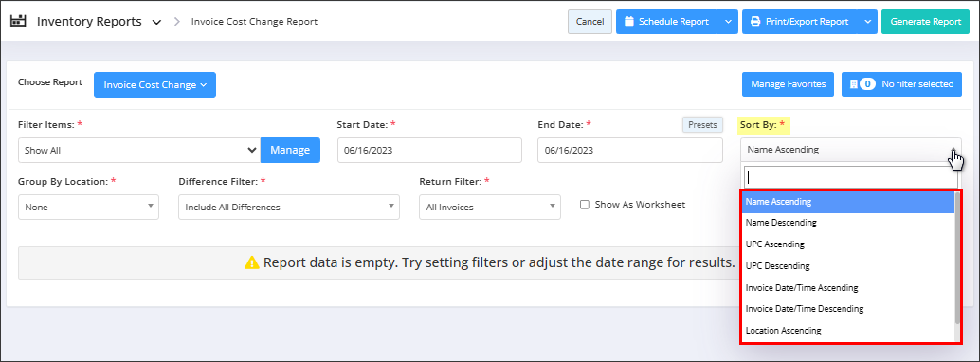Click the Inventory Reports factory icon
The image size is (980, 362).
(19, 21)
